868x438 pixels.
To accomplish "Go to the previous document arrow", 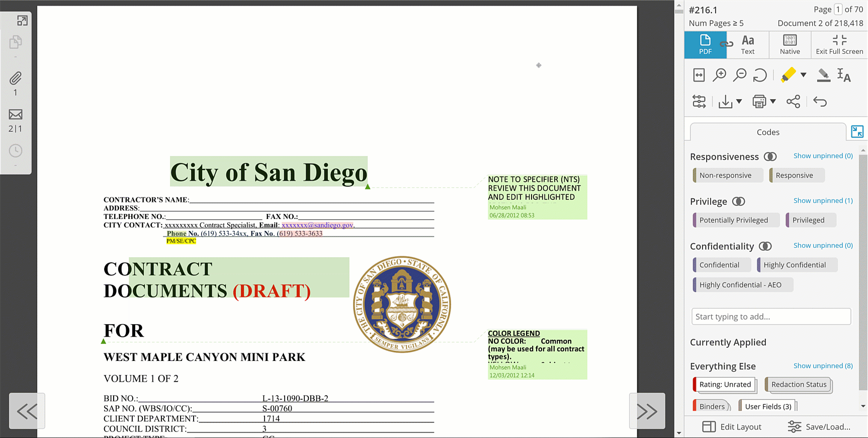I will (x=27, y=411).
